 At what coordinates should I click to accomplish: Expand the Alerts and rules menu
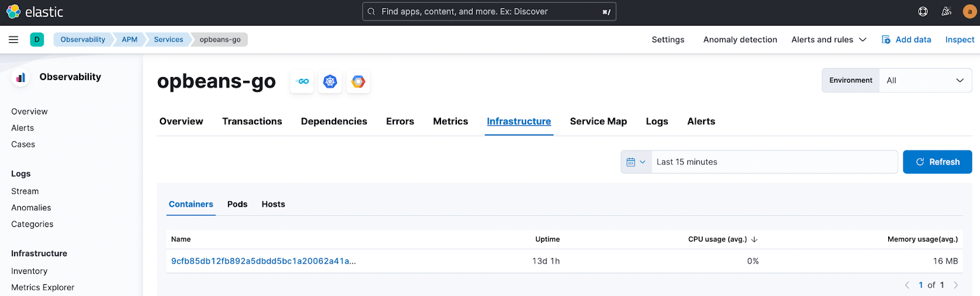click(x=829, y=40)
